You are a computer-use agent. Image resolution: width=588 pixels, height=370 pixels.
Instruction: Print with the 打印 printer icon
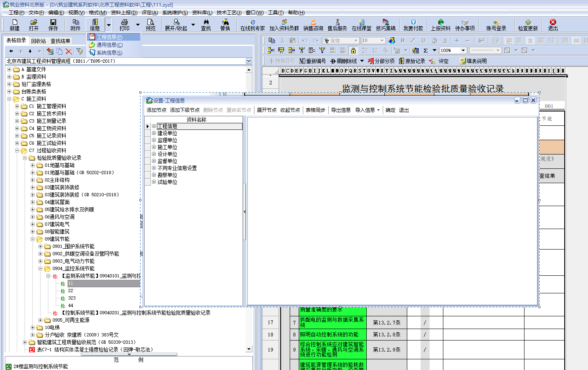pyautogui.click(x=124, y=25)
